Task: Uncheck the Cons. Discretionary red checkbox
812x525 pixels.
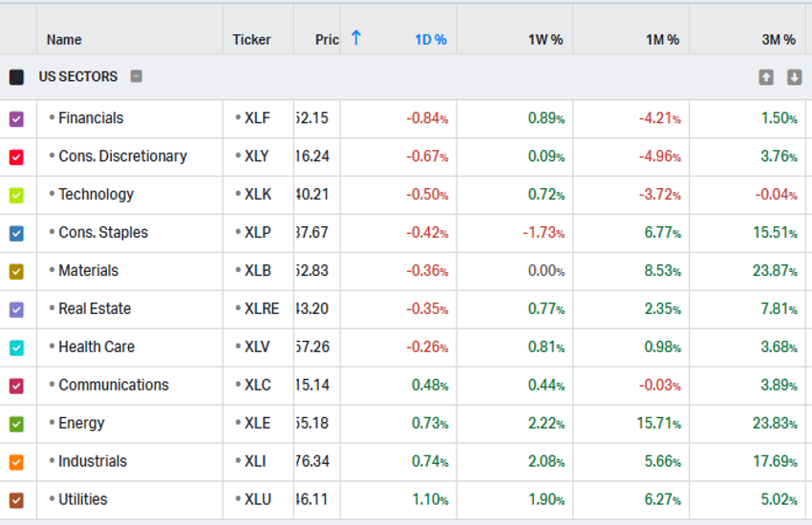Action: [x=16, y=157]
